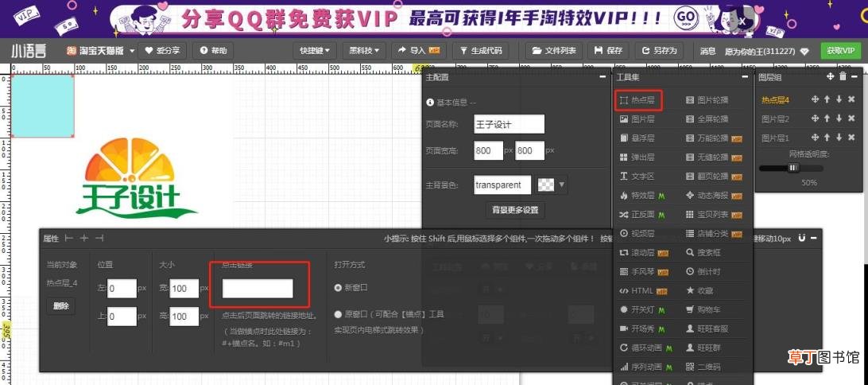
Task: Choose the 滚动层 scrolling layer tool
Action: [644, 253]
